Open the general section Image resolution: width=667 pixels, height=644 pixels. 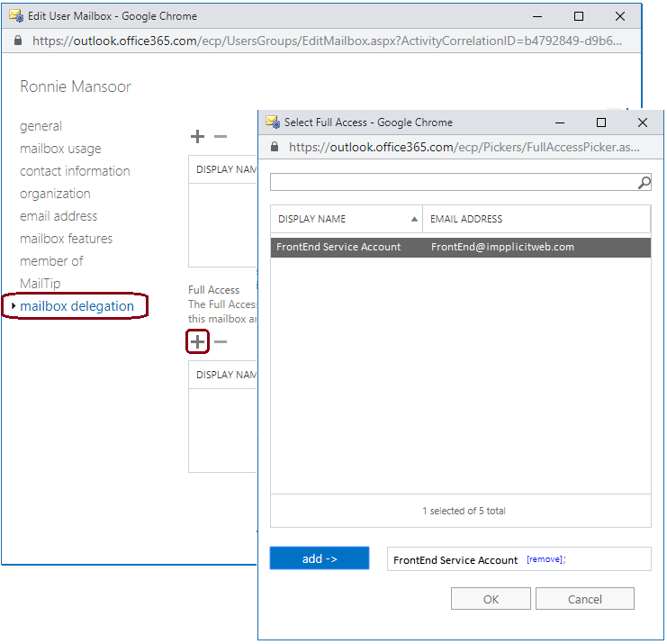pyautogui.click(x=41, y=126)
